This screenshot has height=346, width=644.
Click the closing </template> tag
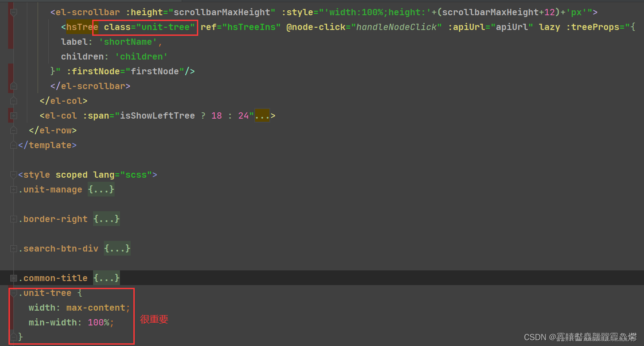coord(47,145)
